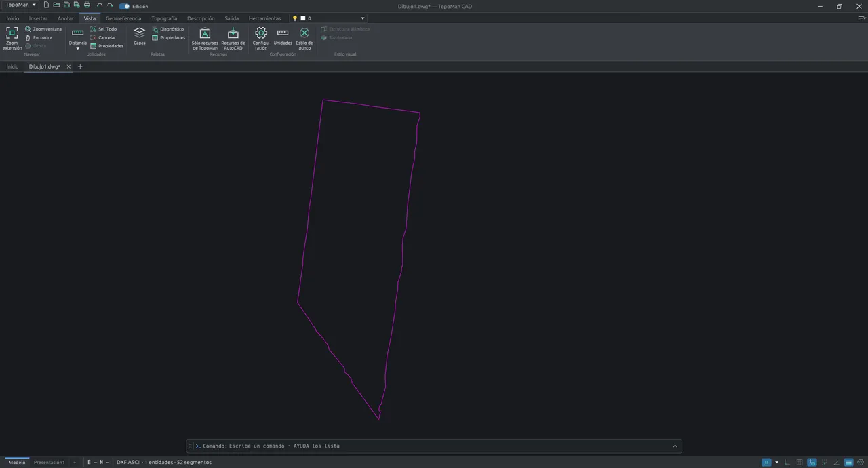This screenshot has height=468, width=868.
Task: Toggle snap tracking in status bar
Action: tap(824, 463)
